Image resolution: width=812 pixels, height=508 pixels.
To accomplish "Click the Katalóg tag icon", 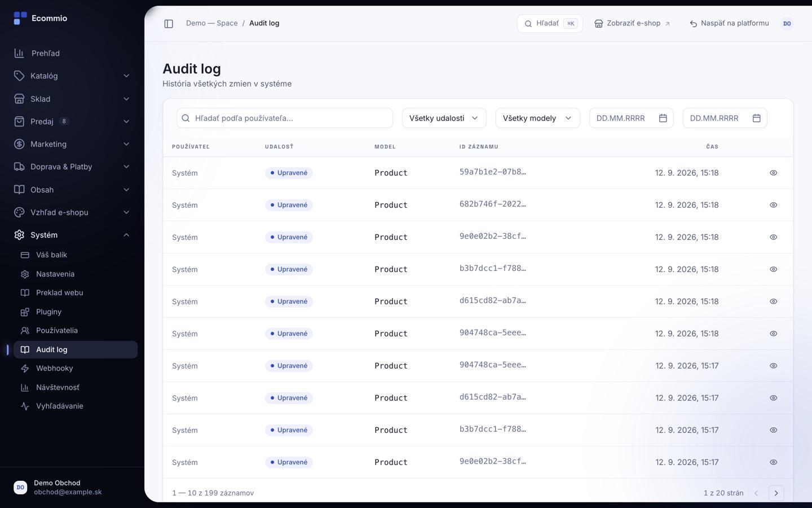I will [19, 76].
